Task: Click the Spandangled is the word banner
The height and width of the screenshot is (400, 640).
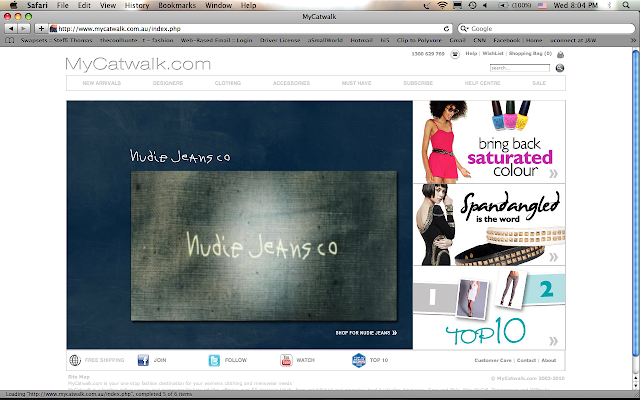Action: tap(489, 225)
